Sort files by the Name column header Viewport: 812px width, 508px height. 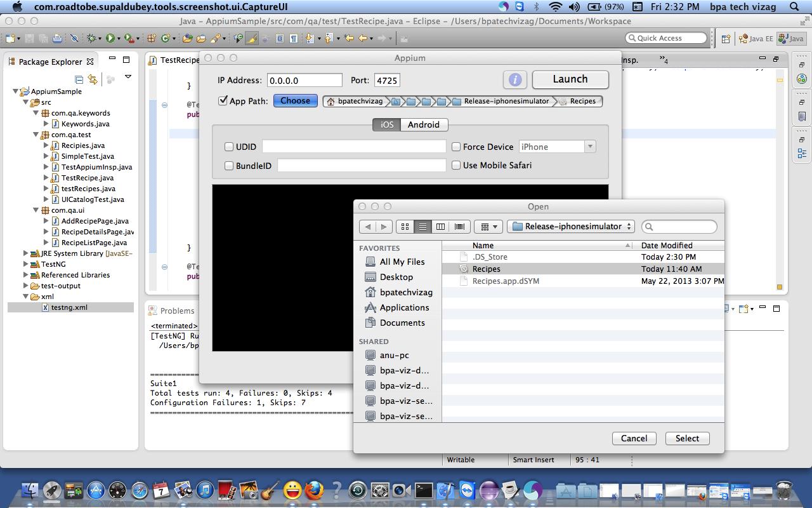tap(538, 245)
